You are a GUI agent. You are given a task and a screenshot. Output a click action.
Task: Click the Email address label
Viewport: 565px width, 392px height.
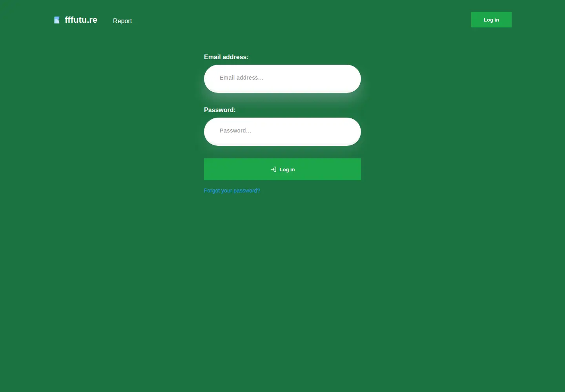[x=226, y=57]
